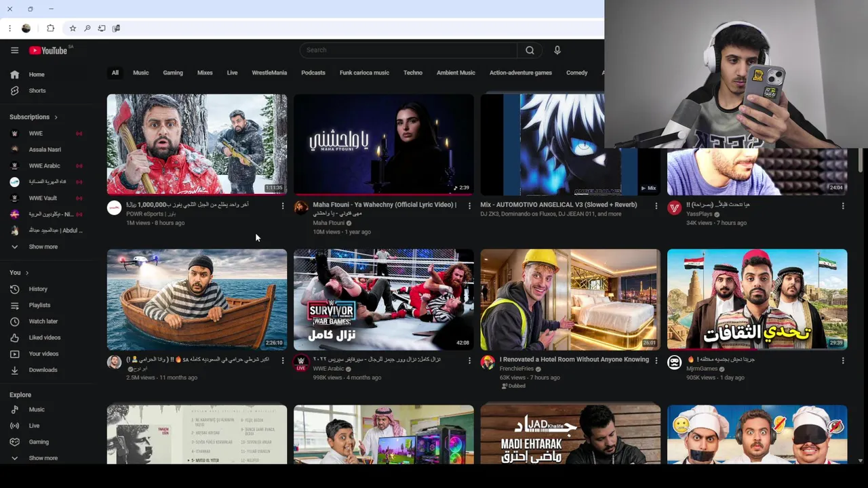Show more subscriptions
Screen dimensions: 868x488
pos(45,247)
